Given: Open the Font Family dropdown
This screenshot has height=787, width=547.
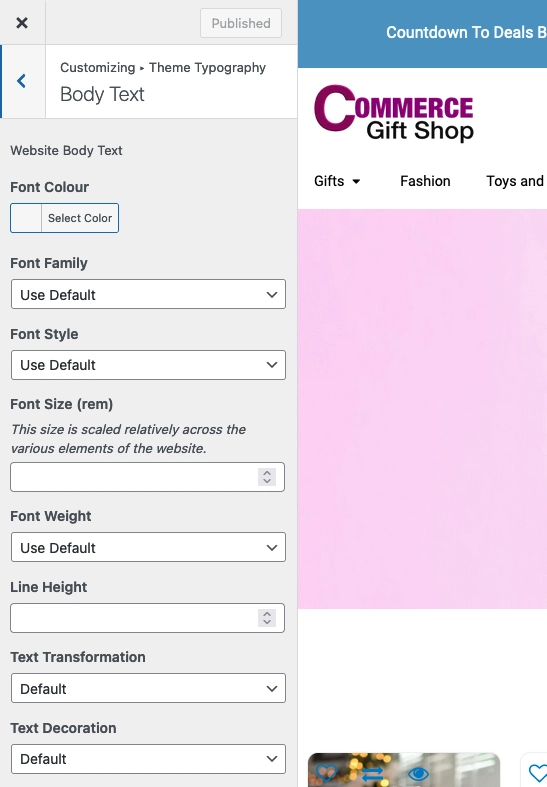Looking at the screenshot, I should 148,294.
